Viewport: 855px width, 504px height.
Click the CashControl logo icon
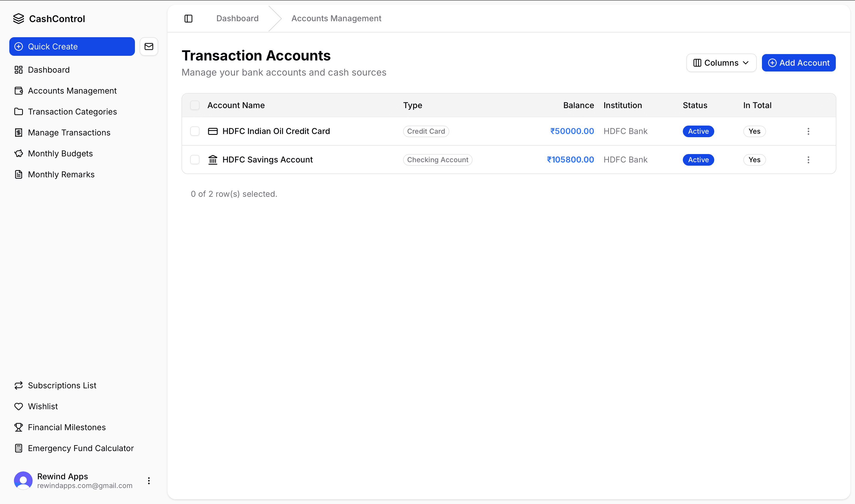tap(18, 19)
